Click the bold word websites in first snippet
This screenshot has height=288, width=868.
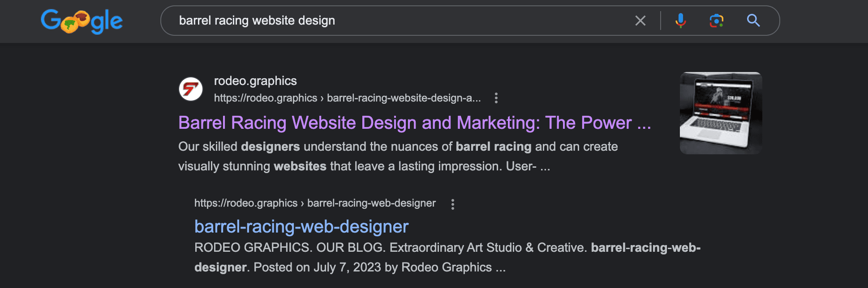(300, 166)
